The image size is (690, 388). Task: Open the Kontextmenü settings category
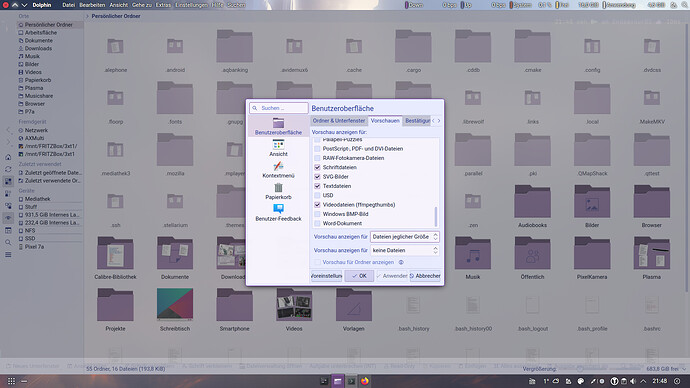pyautogui.click(x=278, y=169)
